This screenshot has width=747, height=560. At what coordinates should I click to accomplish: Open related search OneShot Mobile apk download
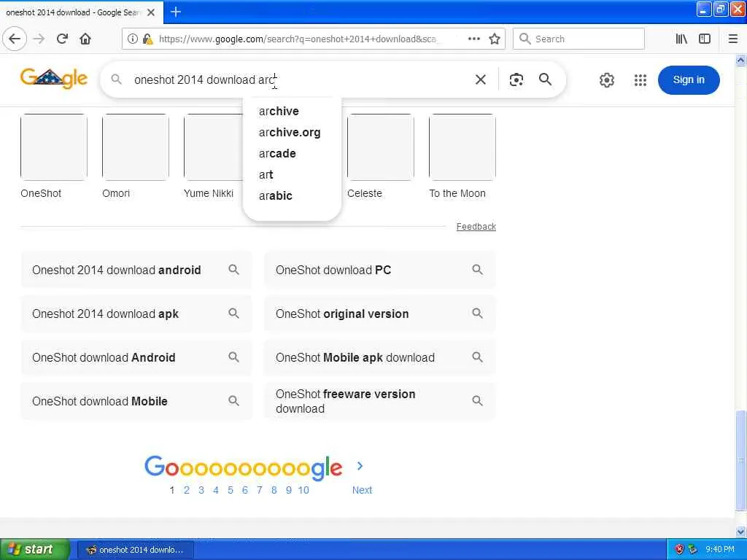379,357
